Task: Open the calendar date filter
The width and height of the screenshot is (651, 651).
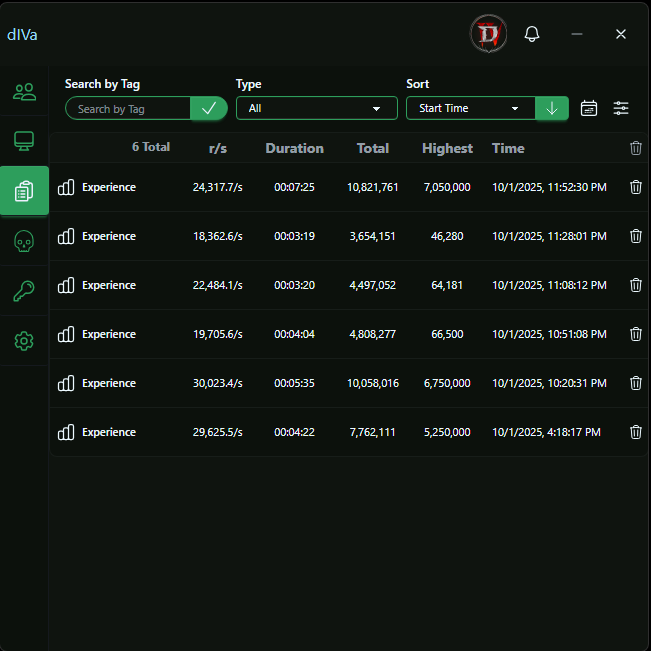Action: (589, 108)
